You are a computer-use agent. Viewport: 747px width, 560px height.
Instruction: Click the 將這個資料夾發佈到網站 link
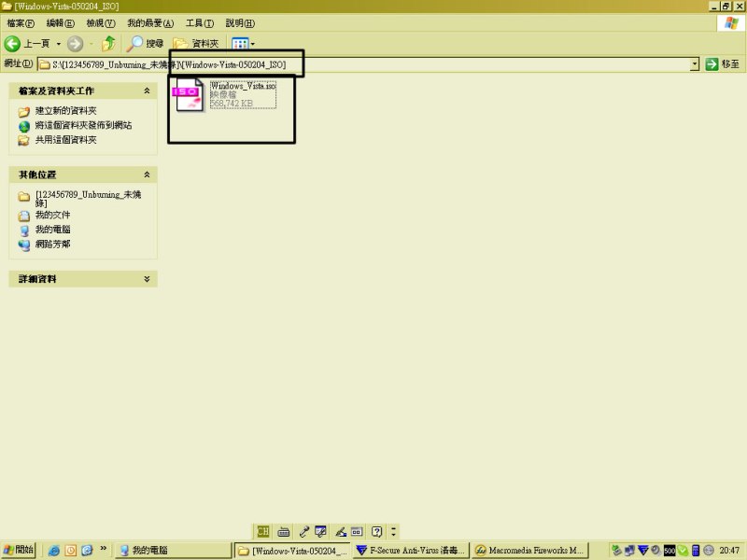[84, 125]
